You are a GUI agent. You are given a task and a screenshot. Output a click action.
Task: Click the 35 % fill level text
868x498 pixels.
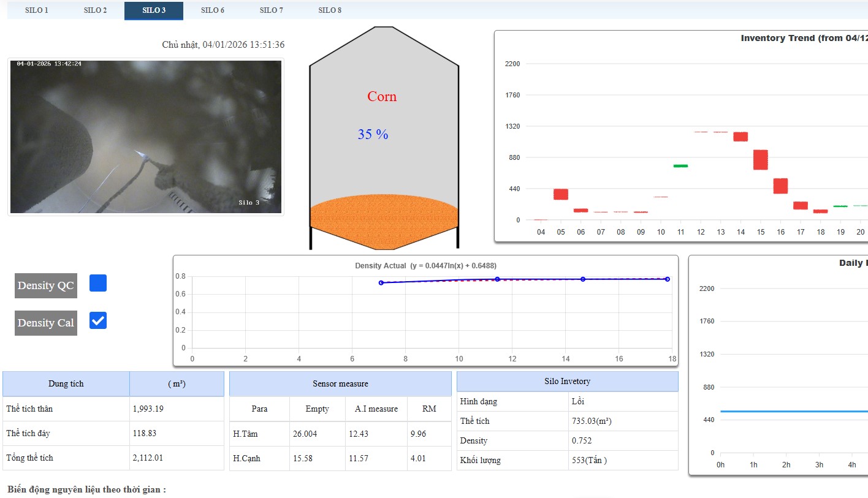[373, 135]
